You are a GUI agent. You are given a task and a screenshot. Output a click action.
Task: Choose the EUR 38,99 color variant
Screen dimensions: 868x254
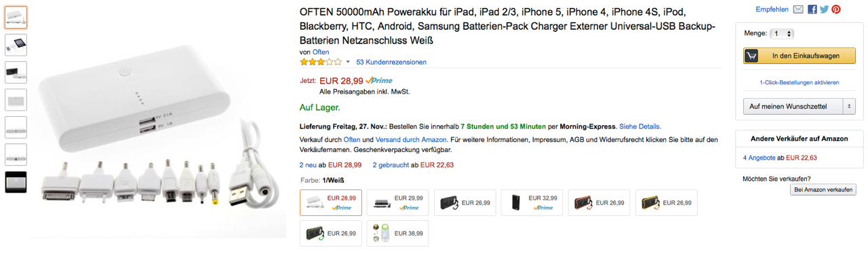[397, 233]
